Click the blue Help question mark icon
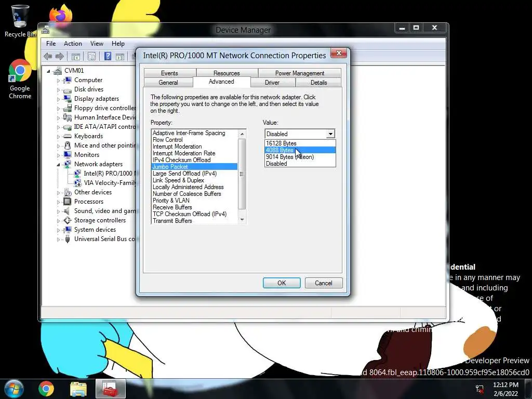This screenshot has height=399, width=532. pos(108,56)
